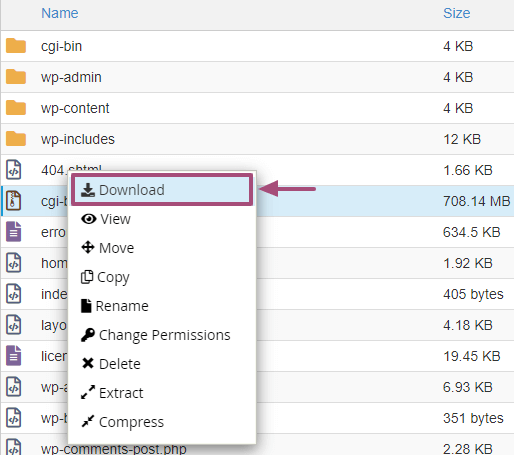Choose Delete in the context menu
The image size is (514, 455).
162,364
